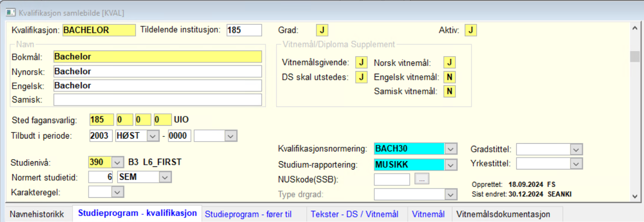Open the end-period term dropdown after 0000
Viewport: 644px width, 222px height.
[x=231, y=136]
